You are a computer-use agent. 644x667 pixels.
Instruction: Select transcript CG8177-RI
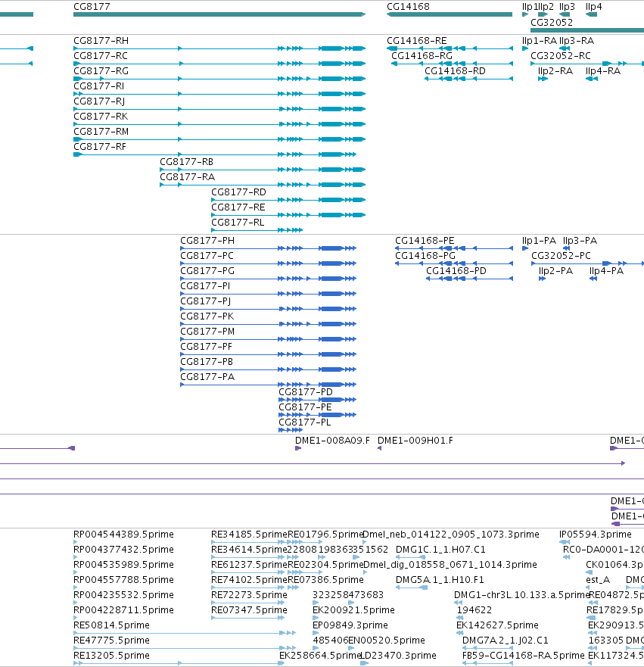click(x=99, y=86)
